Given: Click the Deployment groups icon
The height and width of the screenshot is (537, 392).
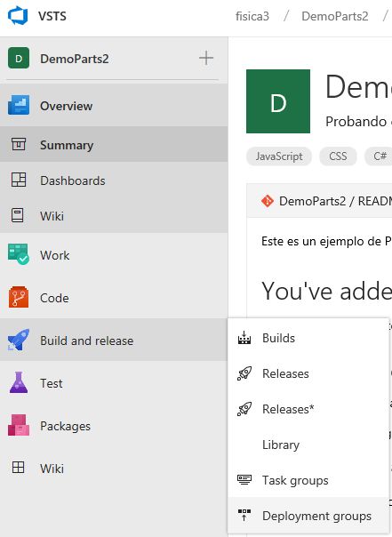Looking at the screenshot, I should pyautogui.click(x=244, y=515).
